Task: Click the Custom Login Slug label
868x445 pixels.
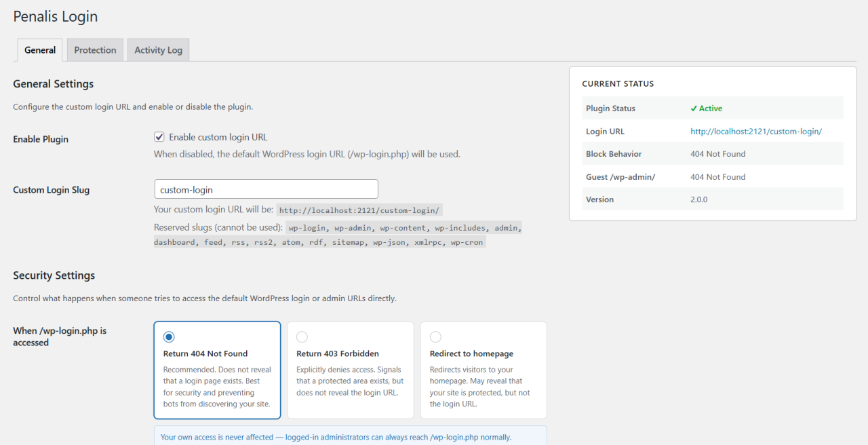Action: [52, 190]
